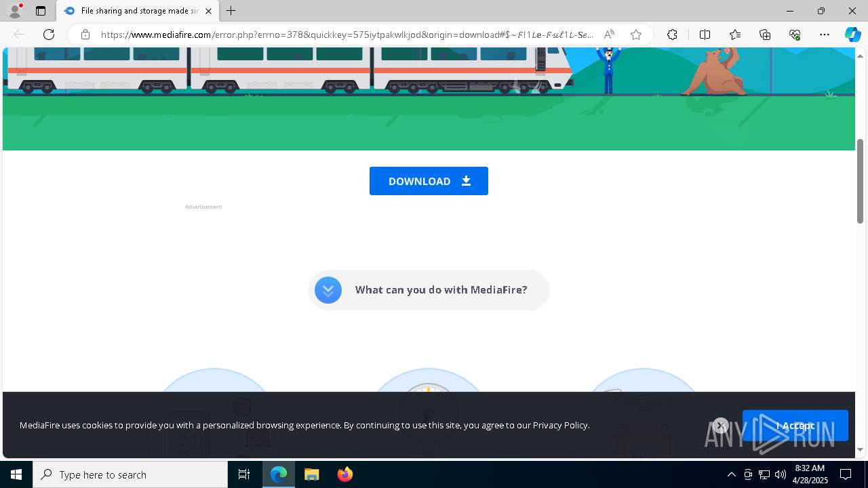Open the Extensions menu
868x488 pixels.
(672, 35)
